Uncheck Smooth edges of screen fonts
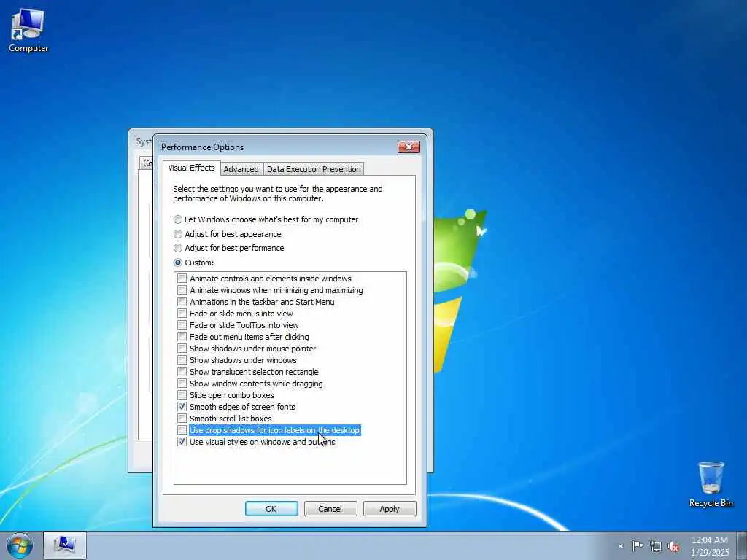The height and width of the screenshot is (560, 747). [182, 407]
